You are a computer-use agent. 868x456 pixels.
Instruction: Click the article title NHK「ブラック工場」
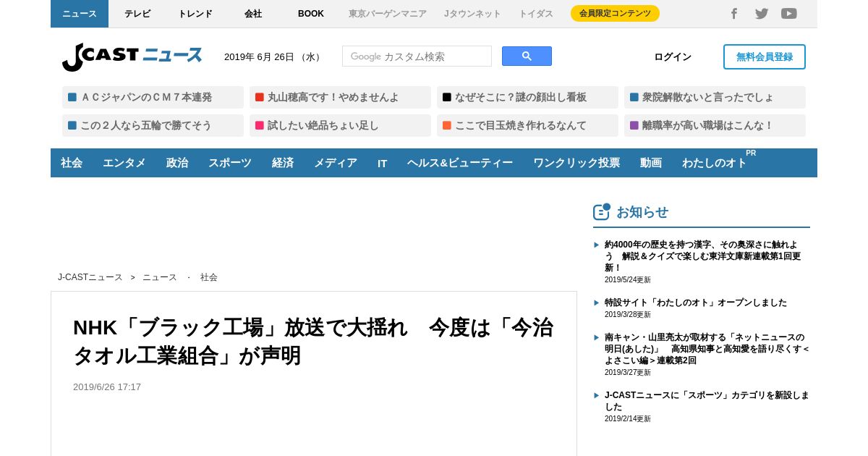point(313,342)
